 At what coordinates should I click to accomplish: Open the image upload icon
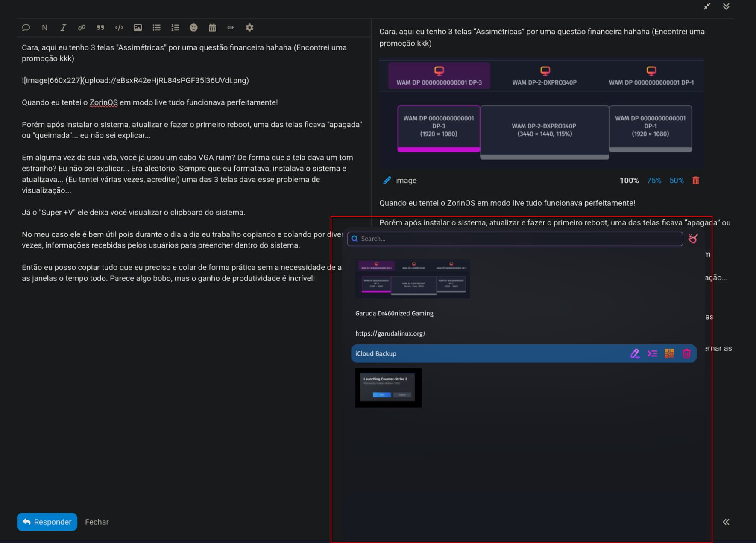pyautogui.click(x=138, y=28)
